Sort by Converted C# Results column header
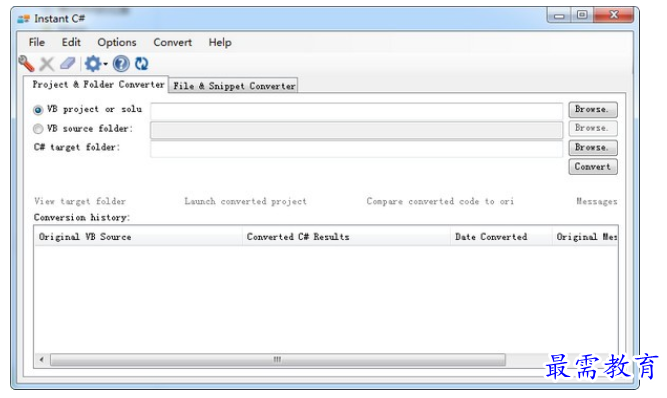This screenshot has height=398, width=667. point(346,236)
